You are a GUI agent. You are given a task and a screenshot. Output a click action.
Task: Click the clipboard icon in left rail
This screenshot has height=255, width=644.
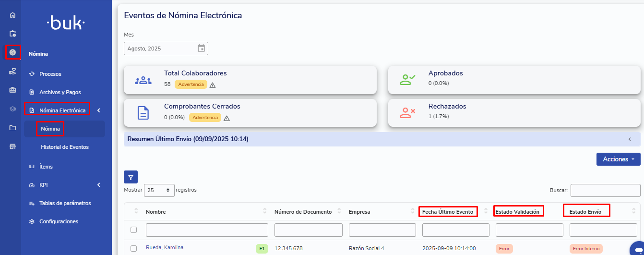(12, 34)
